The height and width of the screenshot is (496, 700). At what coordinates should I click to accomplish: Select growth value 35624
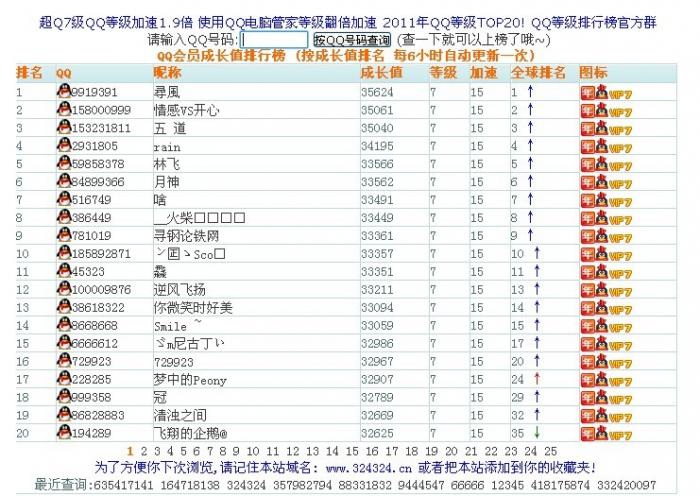click(377, 92)
